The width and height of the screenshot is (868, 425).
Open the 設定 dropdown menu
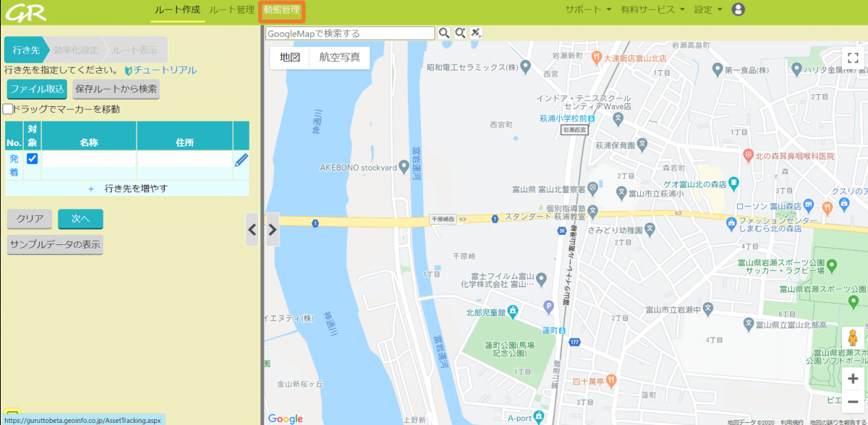coord(702,10)
